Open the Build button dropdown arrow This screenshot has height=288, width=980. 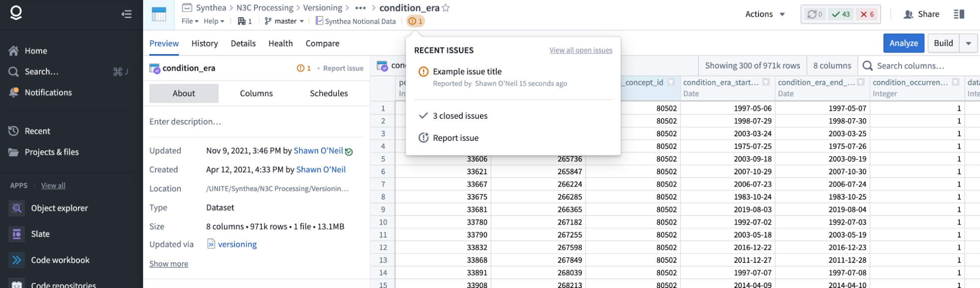coord(968,43)
